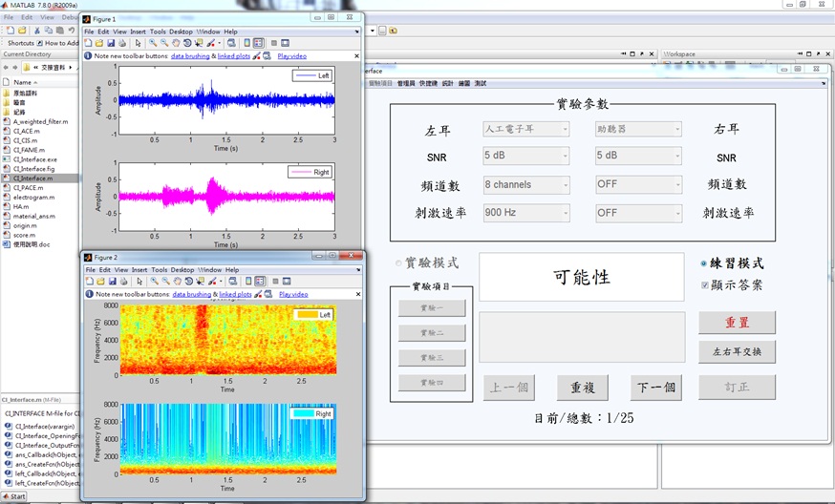Select the Pan hand tool in Figure 1
Image resolution: width=835 pixels, height=504 pixels.
pos(176,43)
